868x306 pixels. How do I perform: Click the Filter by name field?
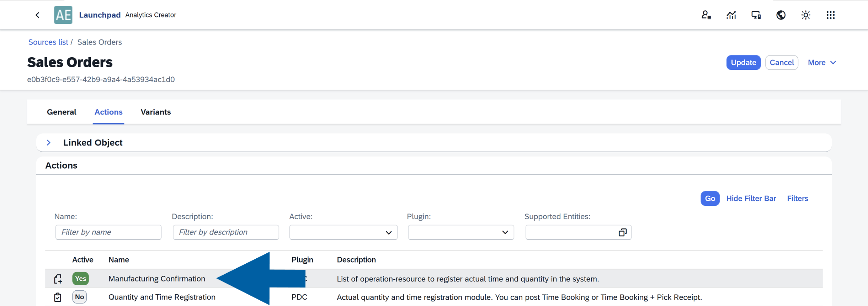pyautogui.click(x=108, y=232)
